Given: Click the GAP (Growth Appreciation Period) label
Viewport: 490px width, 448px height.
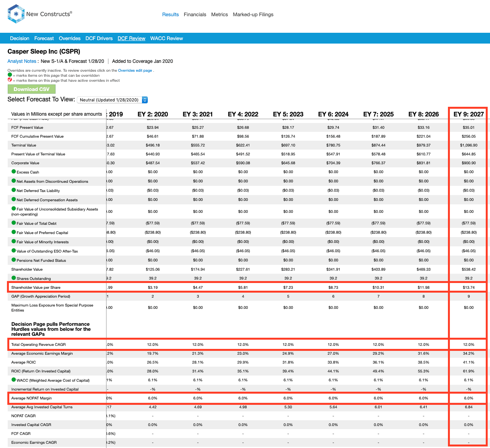Looking at the screenshot, I should pyautogui.click(x=41, y=296).
